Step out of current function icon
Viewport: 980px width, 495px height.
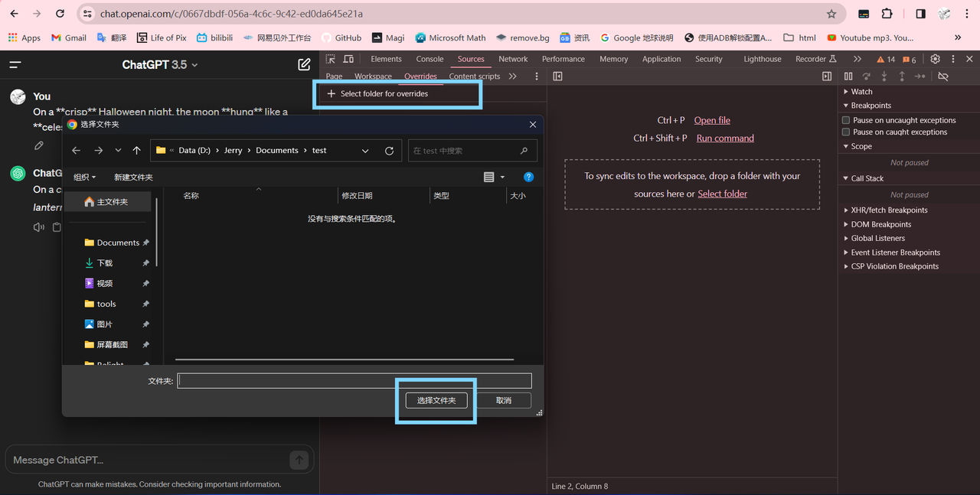902,77
